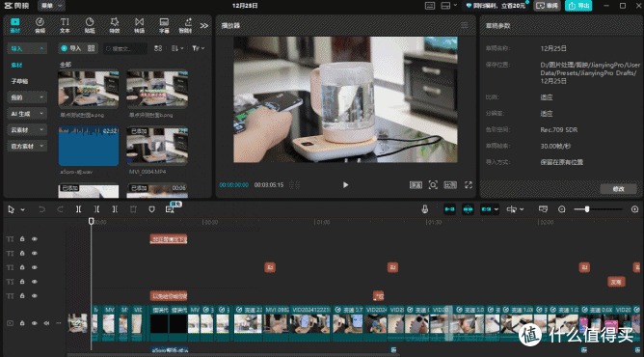Lock the topmost text track
Screen dimensions: 644x357
(22, 238)
